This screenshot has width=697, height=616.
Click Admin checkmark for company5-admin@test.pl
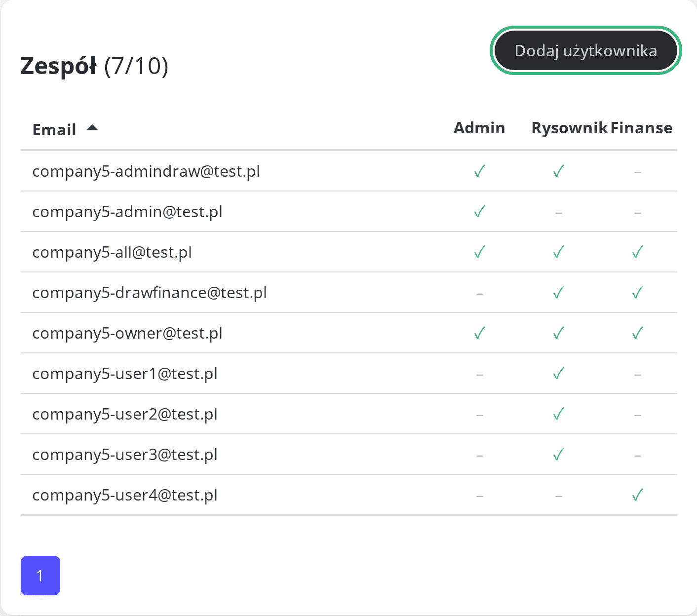click(480, 212)
